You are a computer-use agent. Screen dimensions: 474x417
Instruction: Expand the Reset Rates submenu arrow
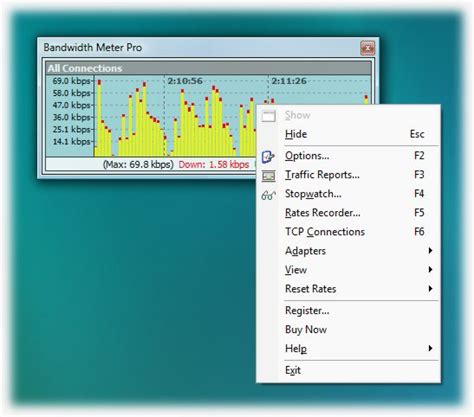[430, 288]
